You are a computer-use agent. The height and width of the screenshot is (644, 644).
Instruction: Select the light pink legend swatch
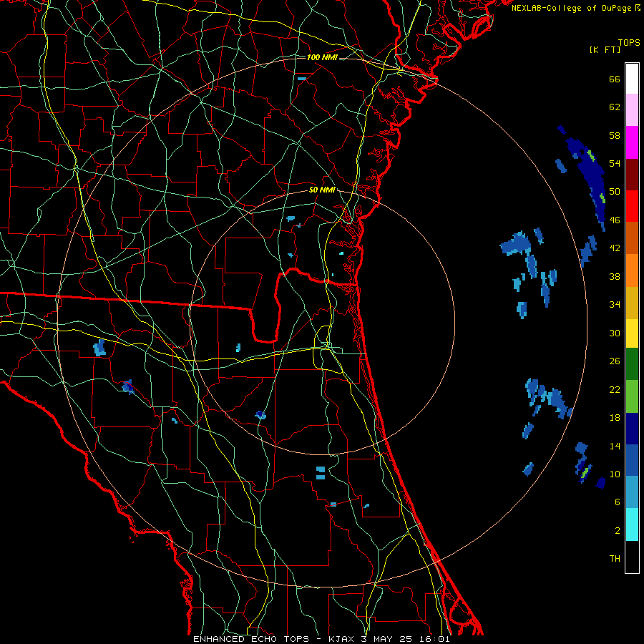point(632,109)
